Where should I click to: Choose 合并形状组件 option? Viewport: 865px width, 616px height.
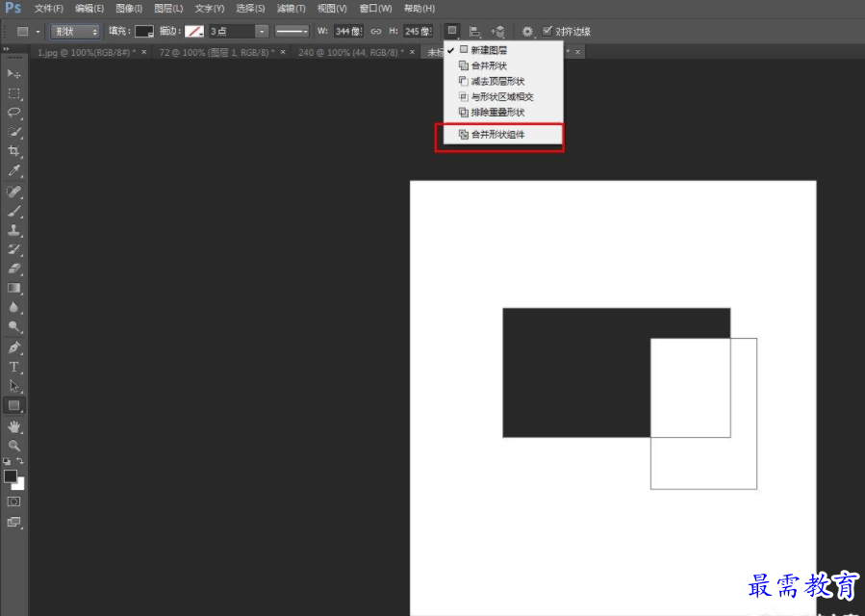(x=503, y=134)
